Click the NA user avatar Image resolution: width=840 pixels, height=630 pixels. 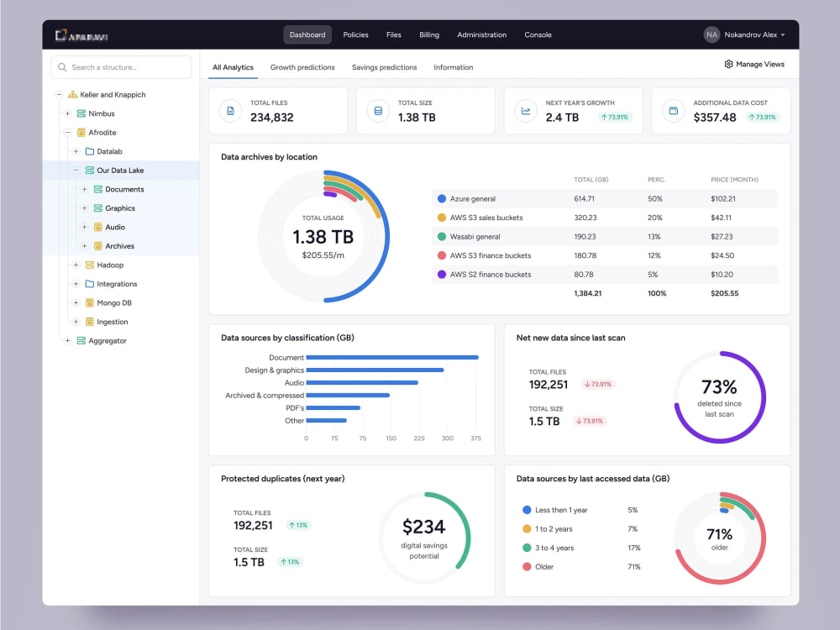pos(711,34)
